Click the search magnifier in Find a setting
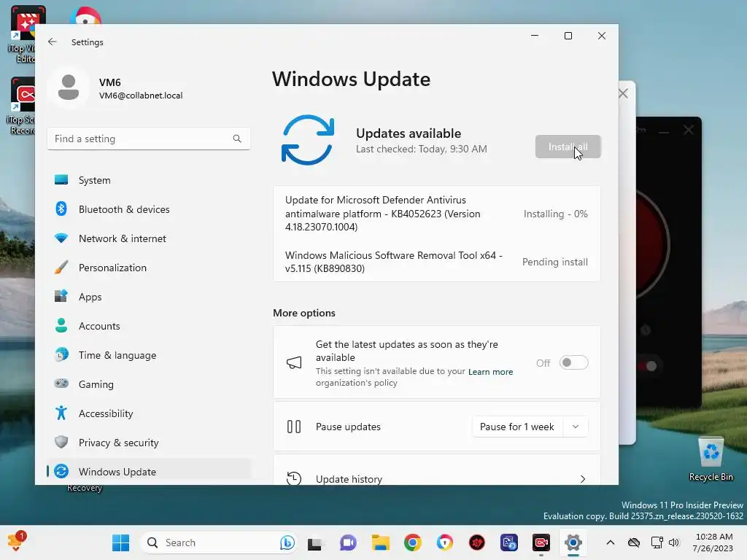 (x=237, y=139)
